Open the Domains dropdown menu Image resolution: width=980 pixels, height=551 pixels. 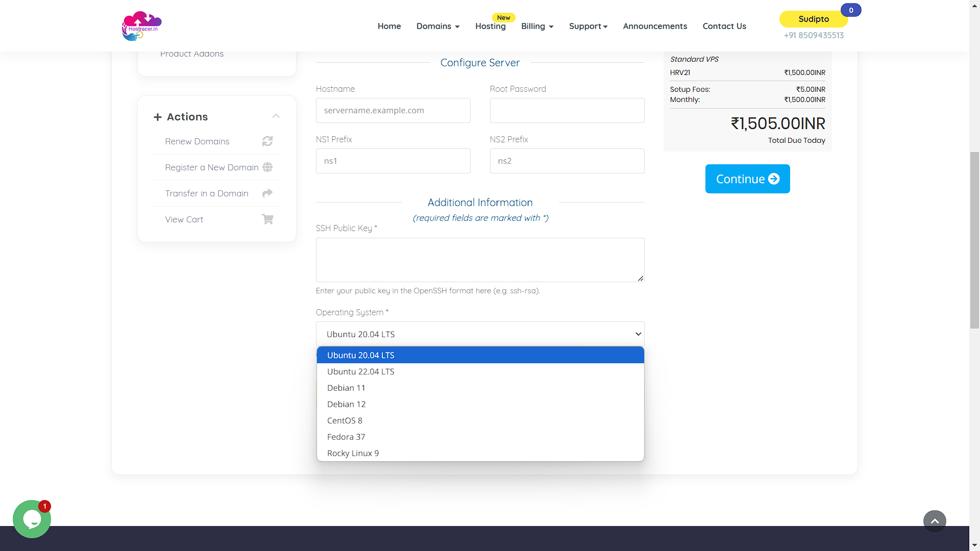click(x=437, y=26)
